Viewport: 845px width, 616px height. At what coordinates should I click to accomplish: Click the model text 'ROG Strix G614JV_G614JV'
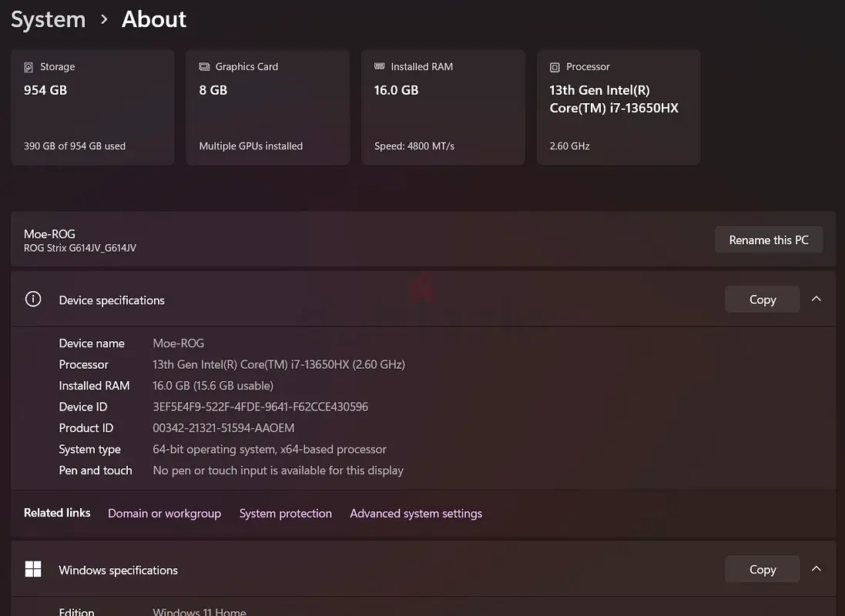coord(80,248)
